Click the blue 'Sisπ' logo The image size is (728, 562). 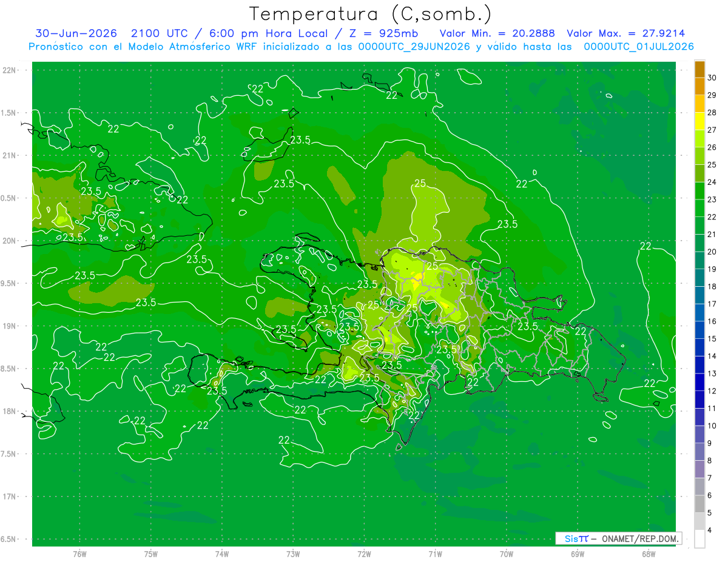click(x=576, y=539)
